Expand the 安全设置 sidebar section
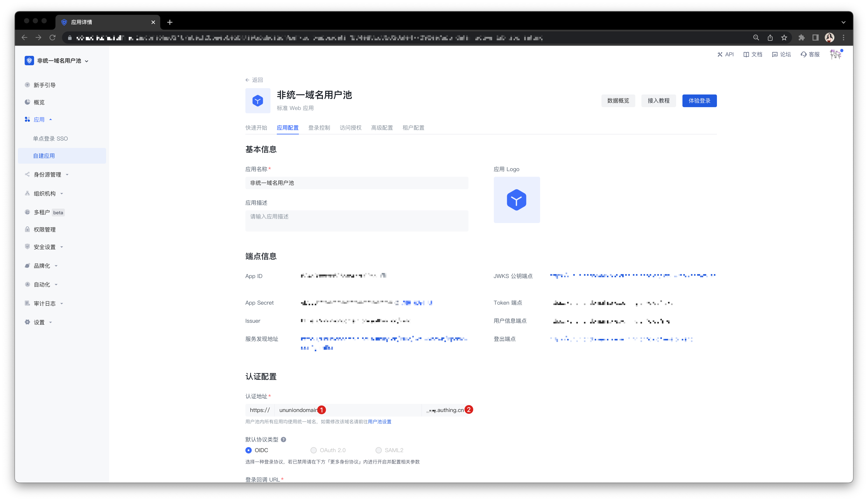 click(45, 247)
